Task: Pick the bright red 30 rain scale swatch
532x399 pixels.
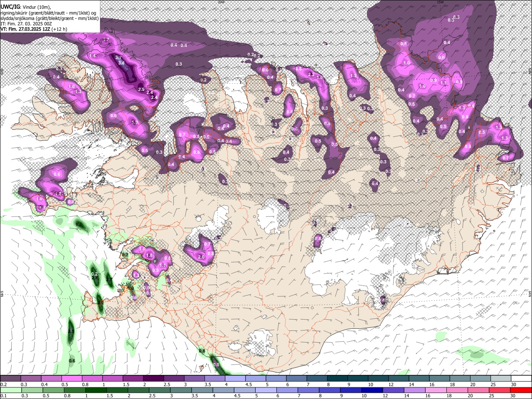Action: point(522,390)
